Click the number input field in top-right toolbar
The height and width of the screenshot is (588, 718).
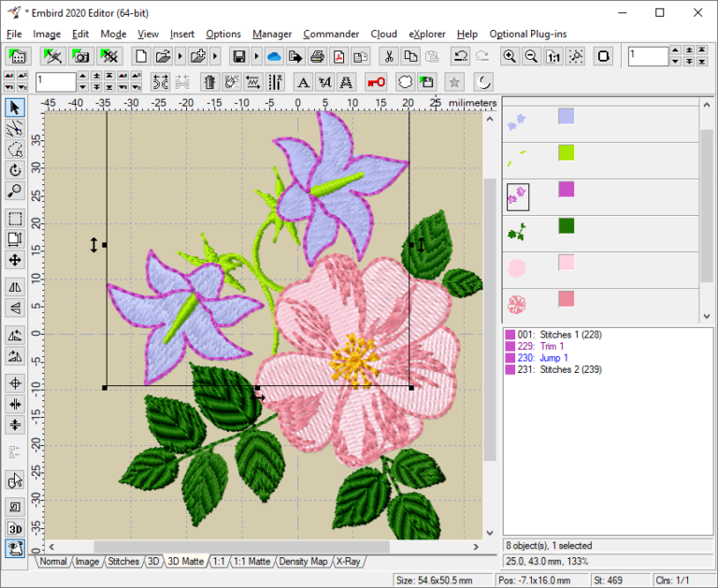[648, 56]
